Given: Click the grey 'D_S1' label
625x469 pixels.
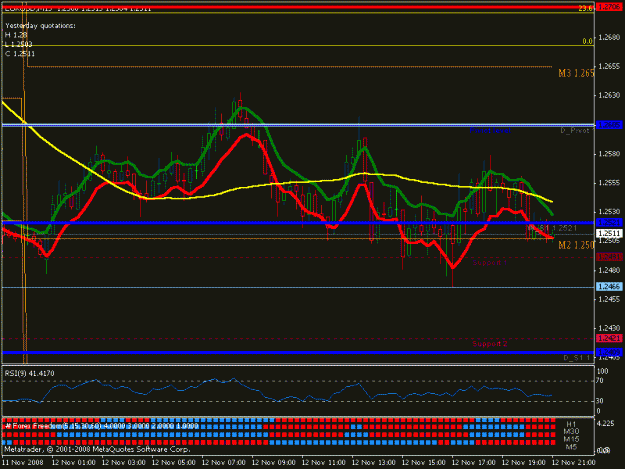Looking at the screenshot, I should pyautogui.click(x=576, y=358).
